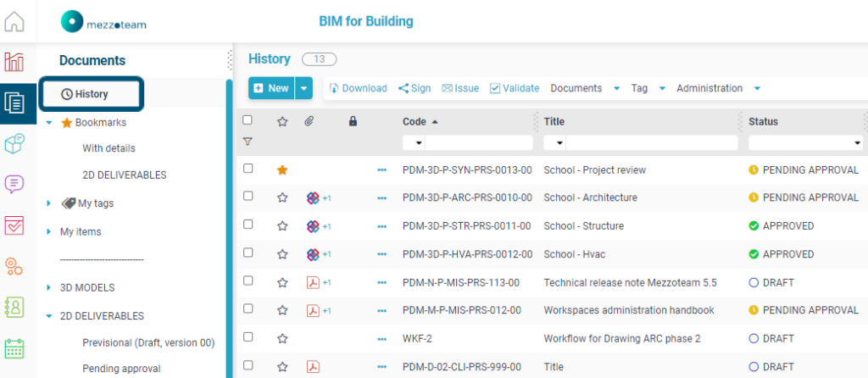Expand the My tags tree node
Viewport: 868px width, 378px height.
48,203
